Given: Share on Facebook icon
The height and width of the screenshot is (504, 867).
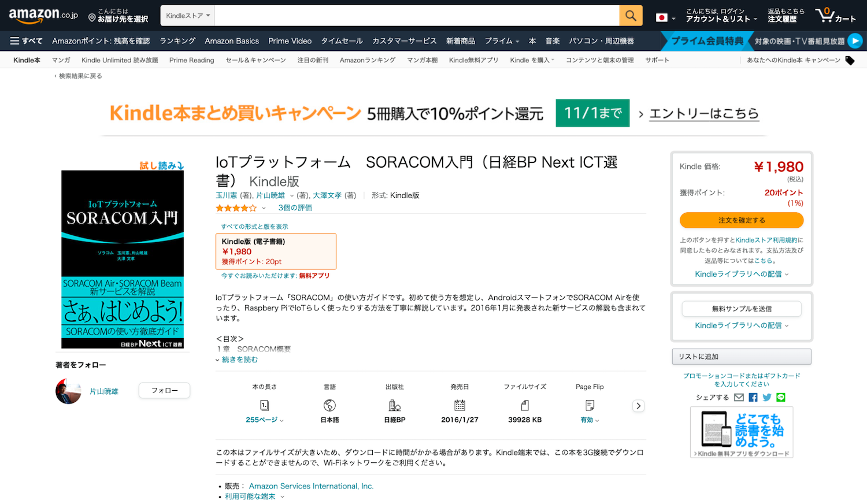Looking at the screenshot, I should point(753,397).
